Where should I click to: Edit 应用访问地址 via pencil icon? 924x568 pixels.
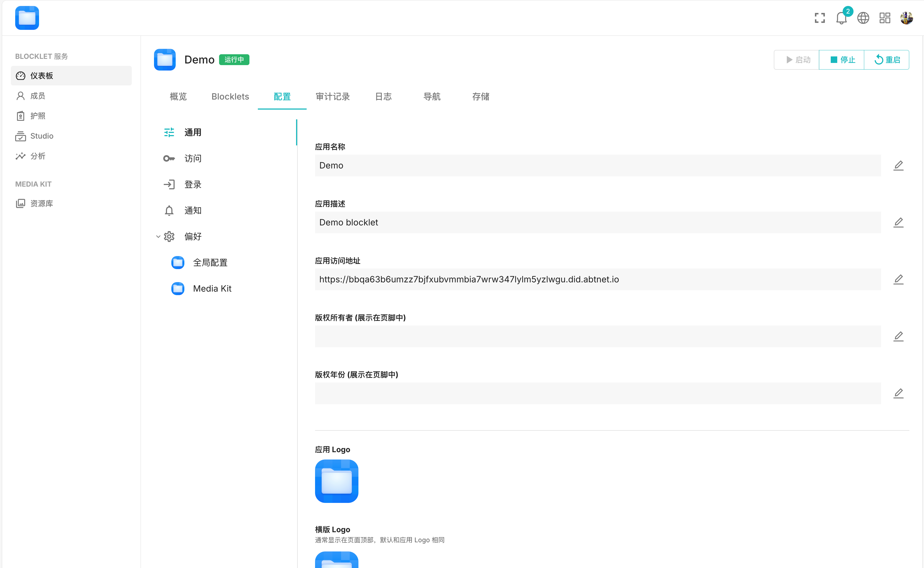pos(898,279)
